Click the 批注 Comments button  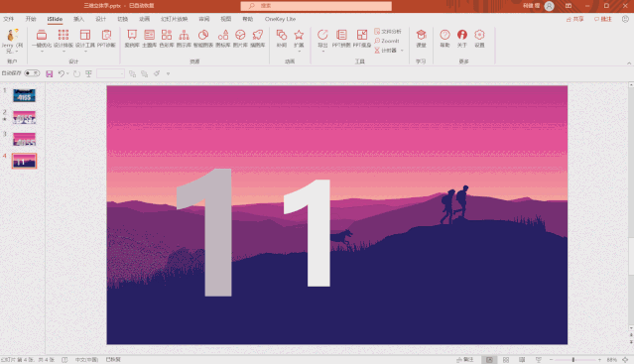point(603,19)
